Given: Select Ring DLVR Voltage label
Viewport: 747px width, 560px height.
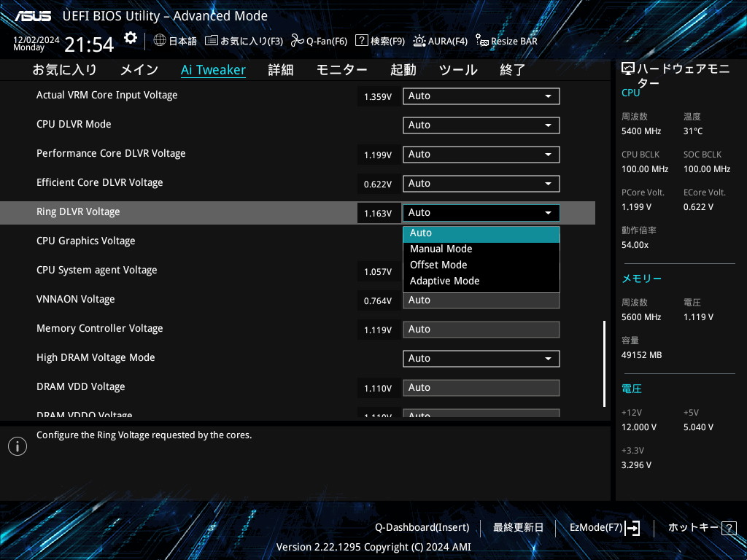Looking at the screenshot, I should pos(78,212).
